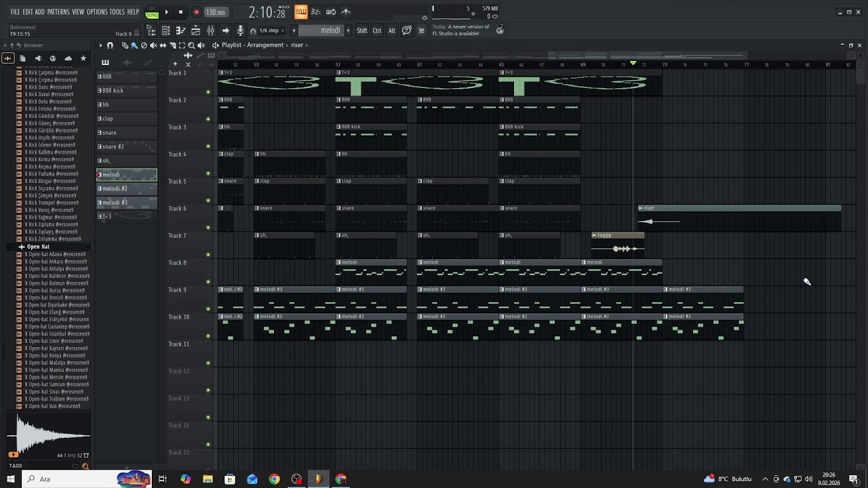Click the Record button

[196, 12]
